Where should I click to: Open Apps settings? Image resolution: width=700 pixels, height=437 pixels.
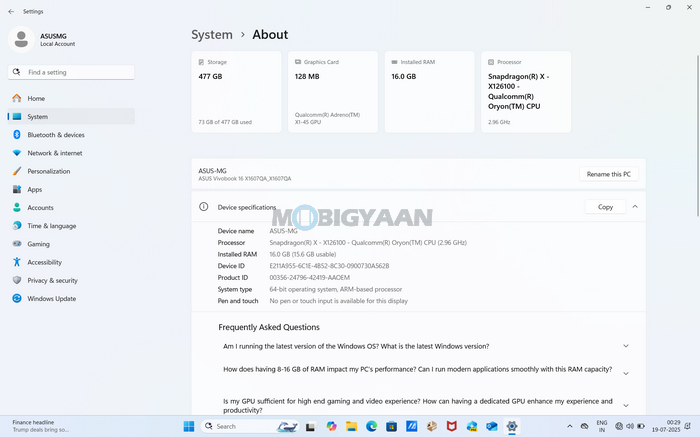pos(71,190)
